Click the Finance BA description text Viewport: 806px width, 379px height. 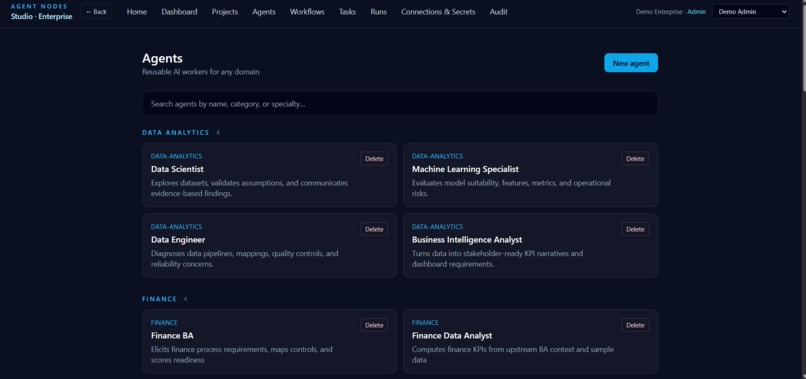242,355
